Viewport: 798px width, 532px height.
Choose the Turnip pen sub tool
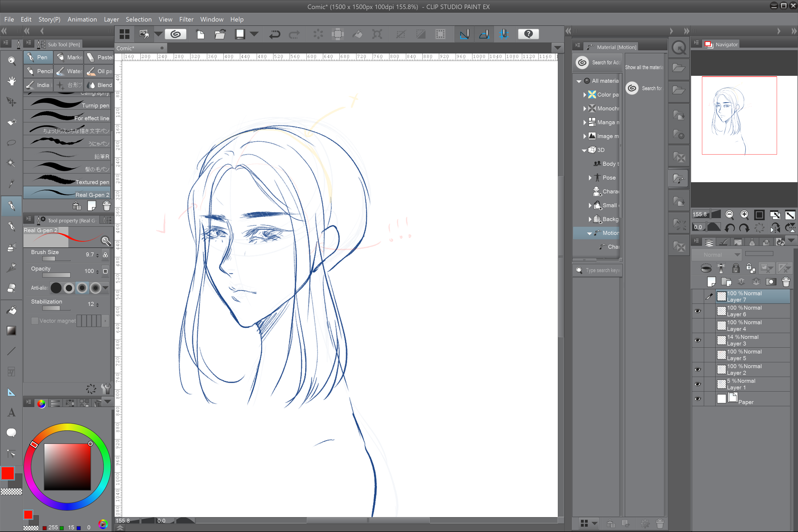tap(67, 105)
